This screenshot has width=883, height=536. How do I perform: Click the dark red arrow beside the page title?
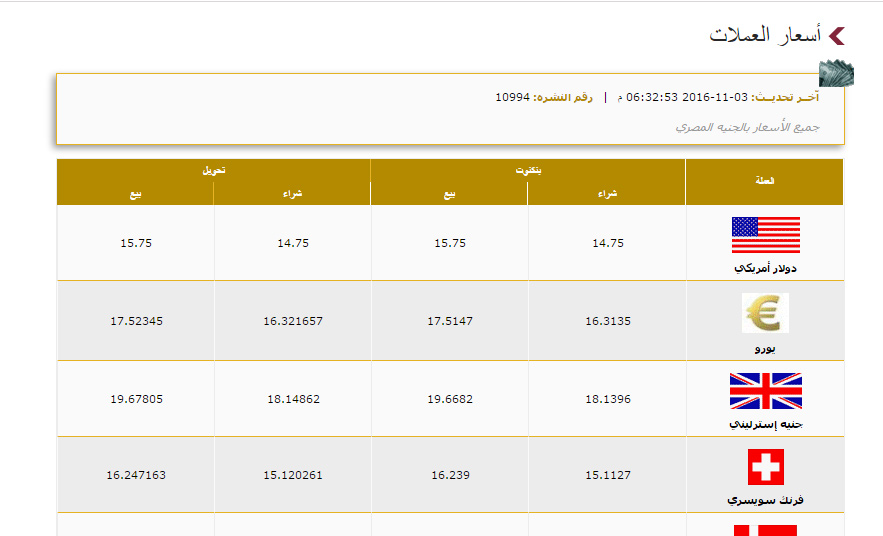pyautogui.click(x=837, y=36)
